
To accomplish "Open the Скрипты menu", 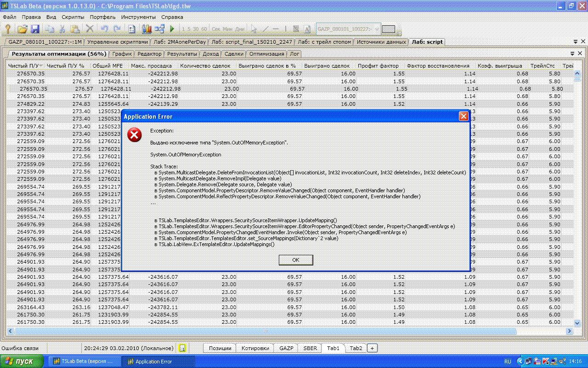I will [x=73, y=17].
